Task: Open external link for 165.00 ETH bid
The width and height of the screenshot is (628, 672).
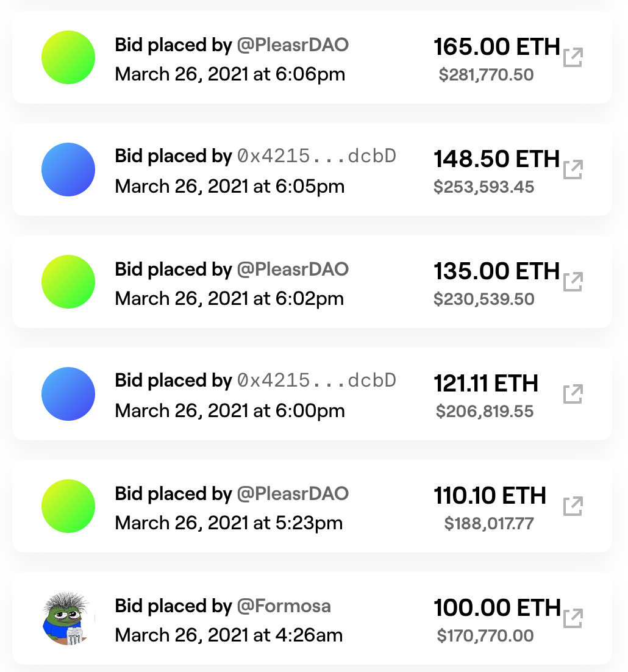Action: (x=573, y=57)
